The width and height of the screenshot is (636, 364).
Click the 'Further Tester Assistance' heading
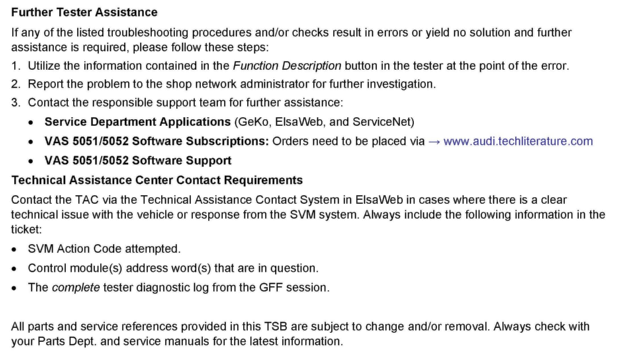84,12
